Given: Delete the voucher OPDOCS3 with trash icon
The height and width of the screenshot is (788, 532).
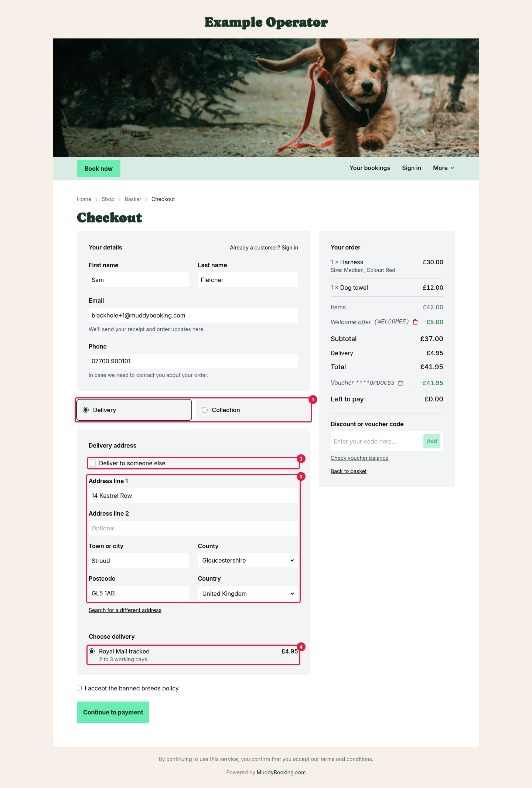Looking at the screenshot, I should (400, 383).
